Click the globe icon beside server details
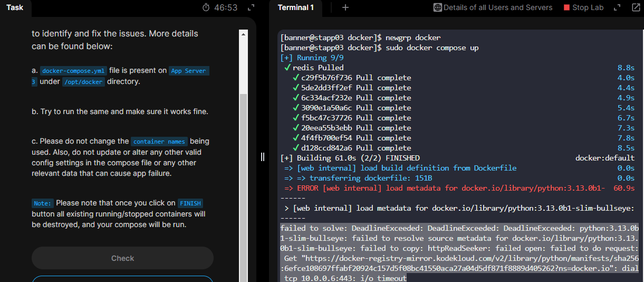The height and width of the screenshot is (282, 644). 437,7
